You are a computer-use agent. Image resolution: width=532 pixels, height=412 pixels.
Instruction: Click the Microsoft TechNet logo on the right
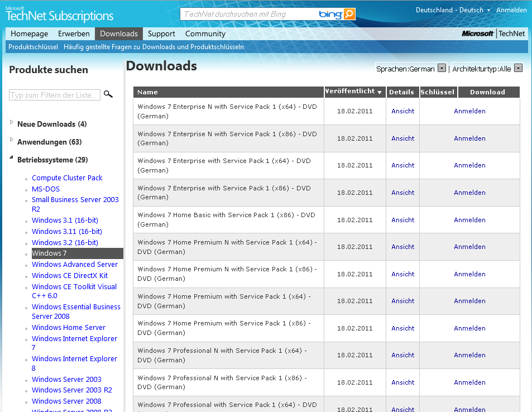[x=493, y=33]
